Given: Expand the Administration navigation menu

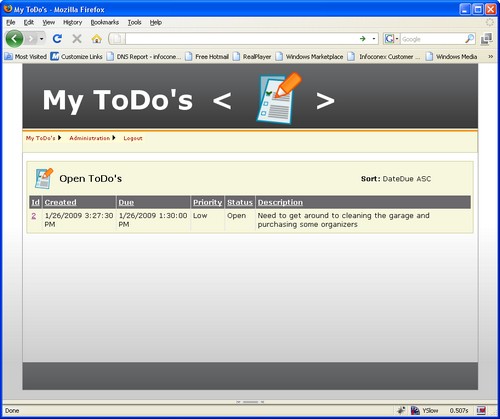Looking at the screenshot, I should coord(92,138).
